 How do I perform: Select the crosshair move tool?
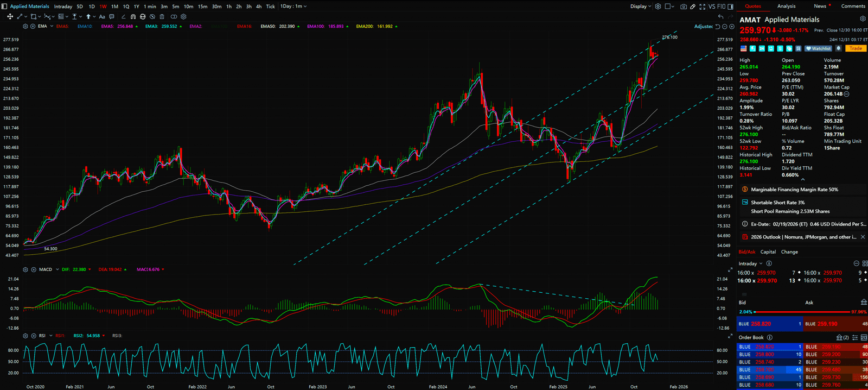10,17
